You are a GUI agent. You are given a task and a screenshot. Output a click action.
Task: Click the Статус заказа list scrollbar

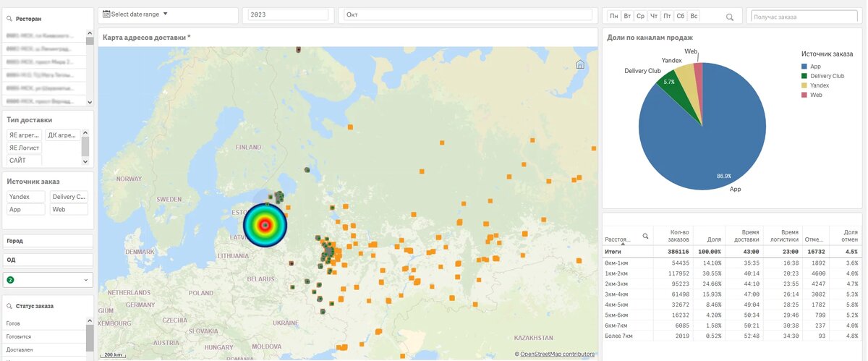90,339
